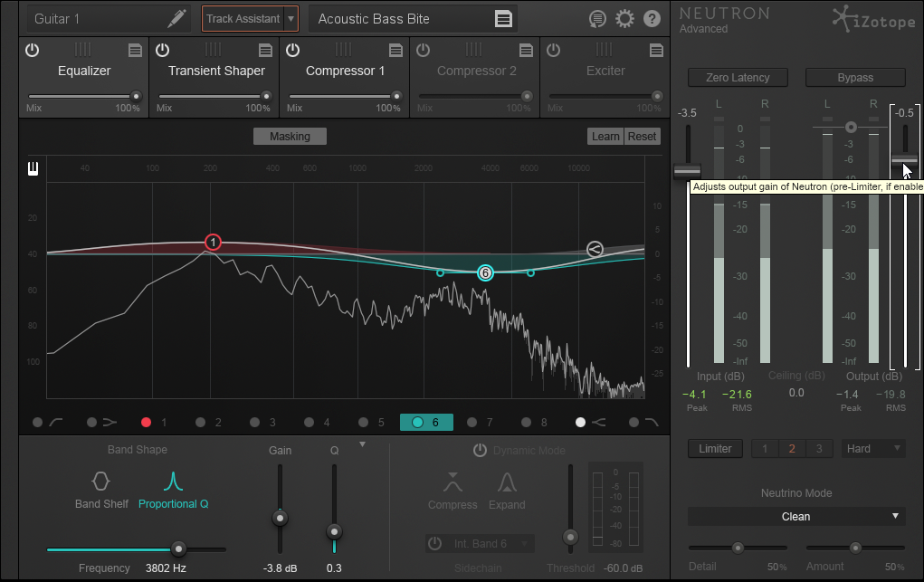Screen dimensions: 924x582
Task: Toggle the Equalizer module power button
Action: 33,50
